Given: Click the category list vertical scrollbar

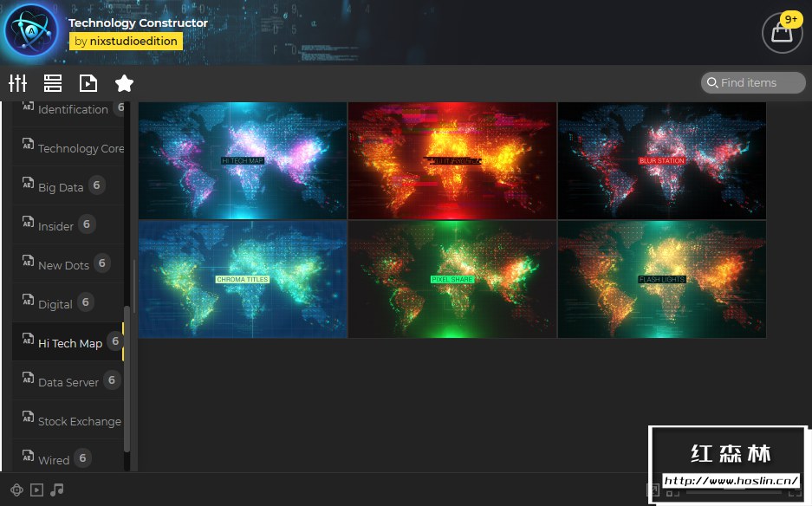Looking at the screenshot, I should (x=127, y=378).
